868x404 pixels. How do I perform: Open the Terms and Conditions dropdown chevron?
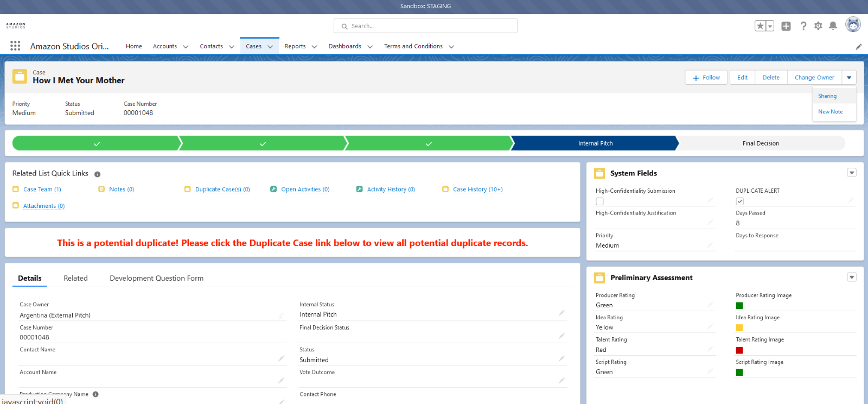[x=451, y=47]
